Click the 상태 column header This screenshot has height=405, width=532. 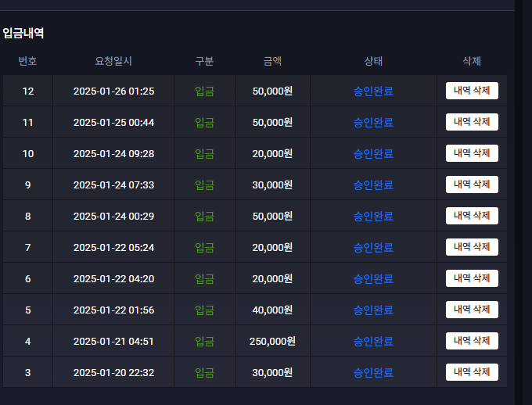pyautogui.click(x=373, y=61)
